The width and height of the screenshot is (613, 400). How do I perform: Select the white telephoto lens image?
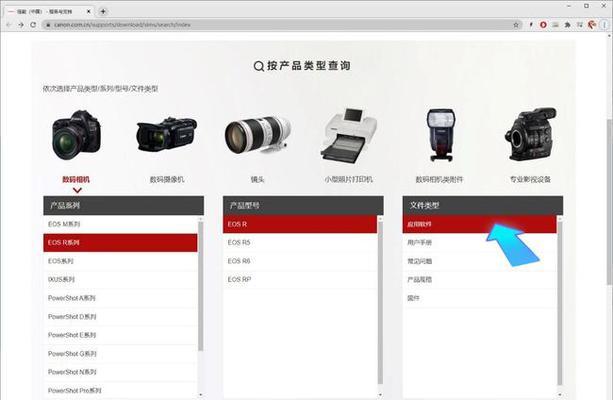pos(258,135)
